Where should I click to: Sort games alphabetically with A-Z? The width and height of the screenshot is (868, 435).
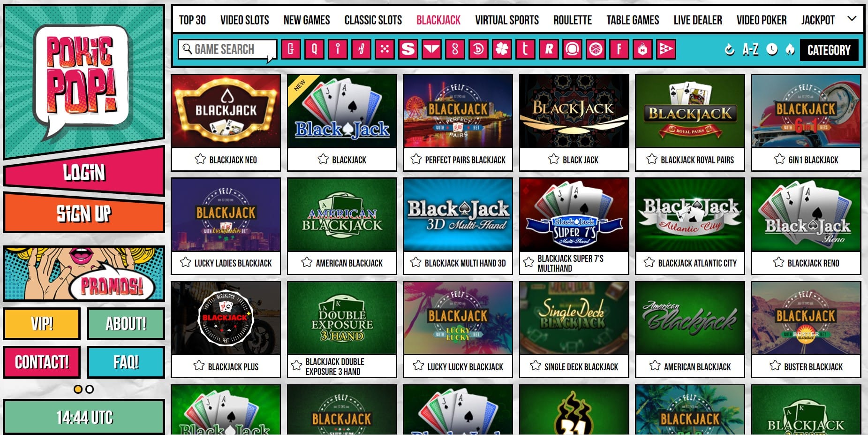click(x=750, y=49)
